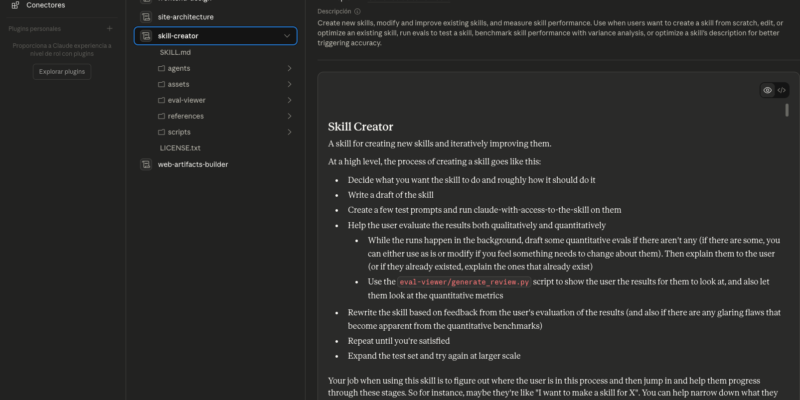Expand the eval-viewer folder chevron
The height and width of the screenshot is (400, 800).
[289, 100]
